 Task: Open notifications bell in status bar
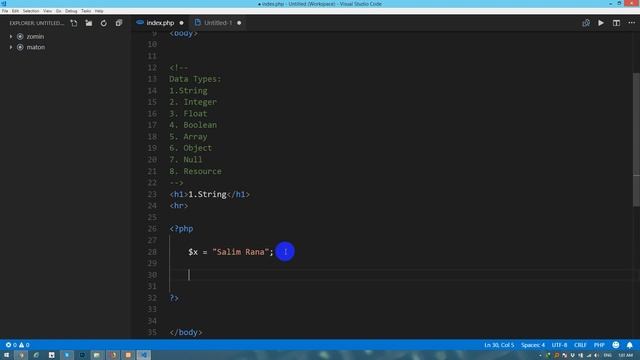click(x=629, y=345)
